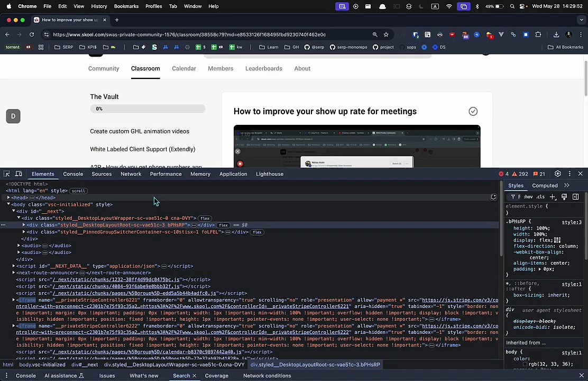The height and width of the screenshot is (381, 588).
Task: Toggle the .cls element classes panel
Action: pos(540,197)
